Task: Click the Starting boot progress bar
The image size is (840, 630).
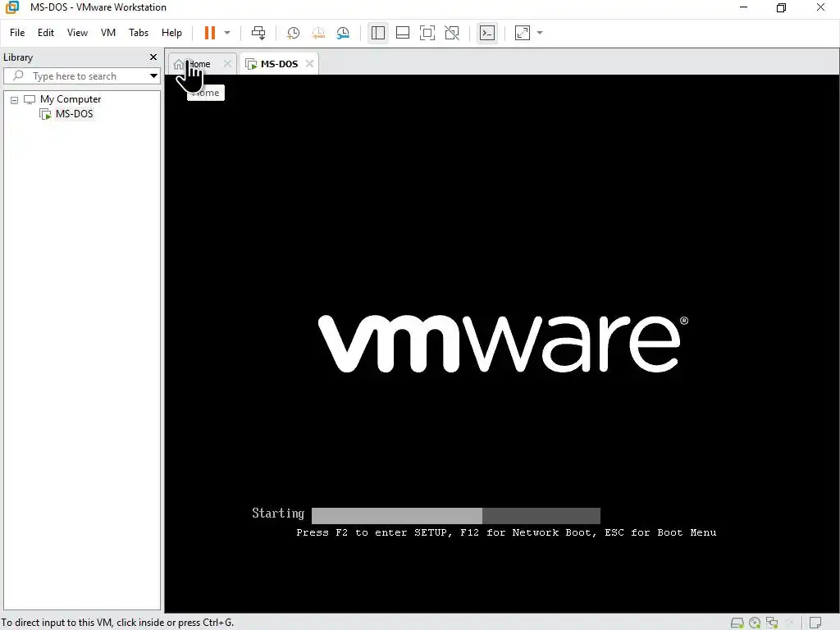Action: [456, 515]
